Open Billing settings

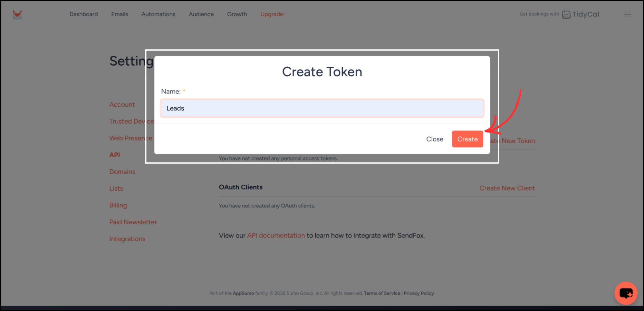point(118,205)
